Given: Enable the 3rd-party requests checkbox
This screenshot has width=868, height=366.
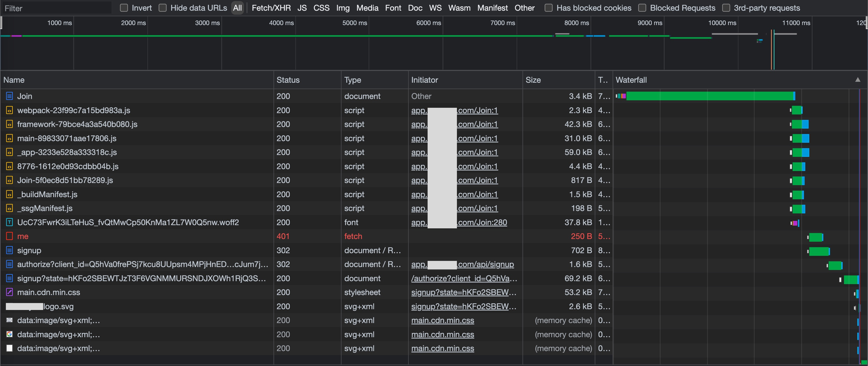Looking at the screenshot, I should point(726,8).
